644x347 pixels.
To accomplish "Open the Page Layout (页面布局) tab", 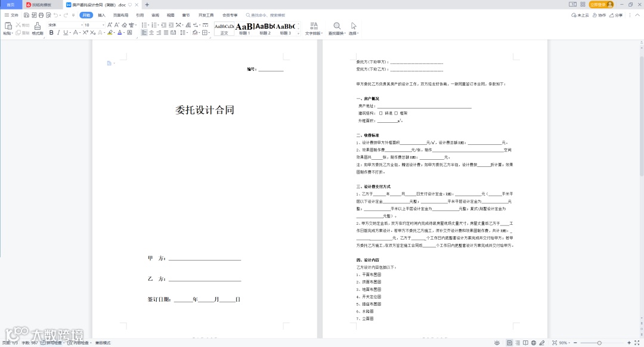I will [120, 15].
